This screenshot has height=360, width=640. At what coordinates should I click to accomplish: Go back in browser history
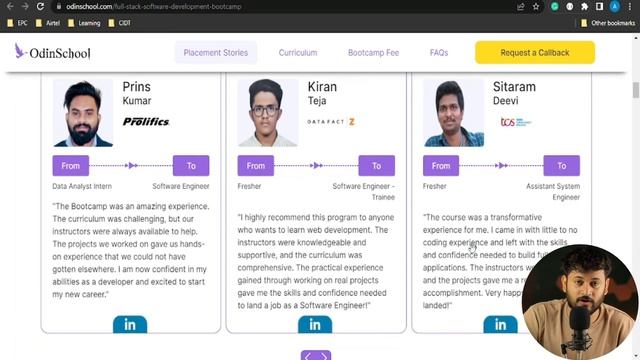pos(10,7)
